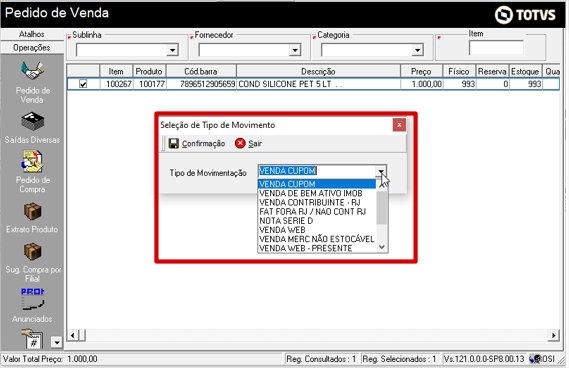Click the red X Sair icon
Screen dimensions: 569x368
240,143
